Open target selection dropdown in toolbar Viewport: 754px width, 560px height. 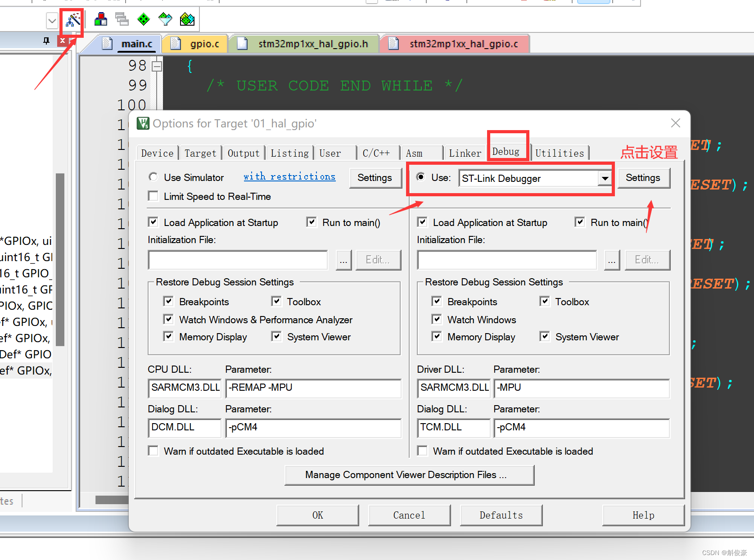[x=52, y=21]
